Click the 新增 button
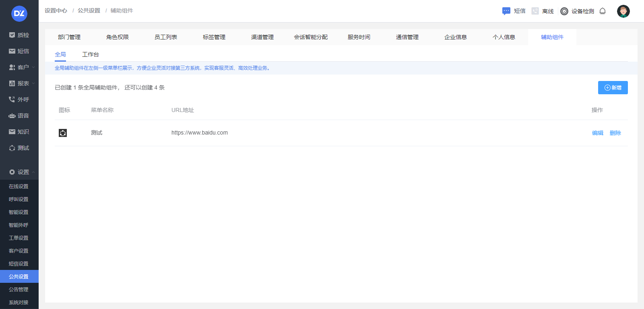Screen dimensions: 644x309 click(x=613, y=87)
